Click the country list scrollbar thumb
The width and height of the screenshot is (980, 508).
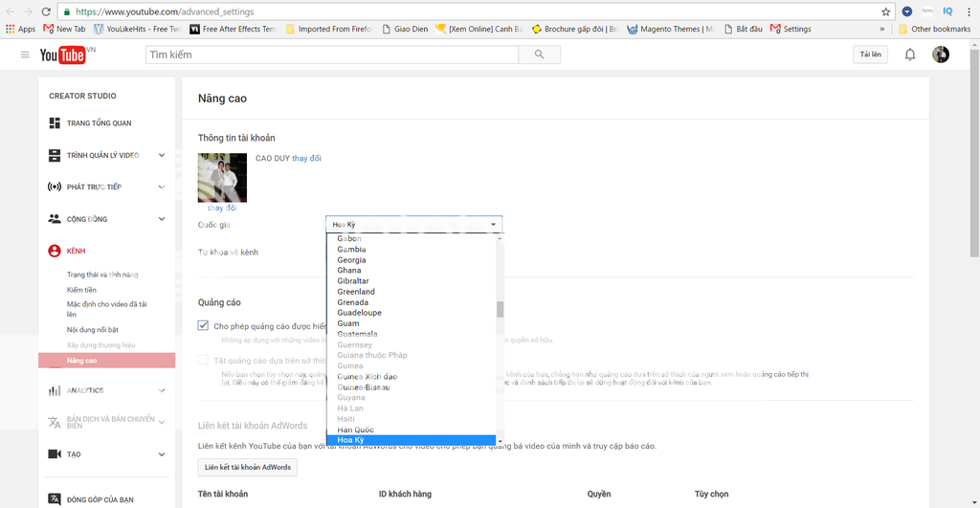tap(499, 309)
